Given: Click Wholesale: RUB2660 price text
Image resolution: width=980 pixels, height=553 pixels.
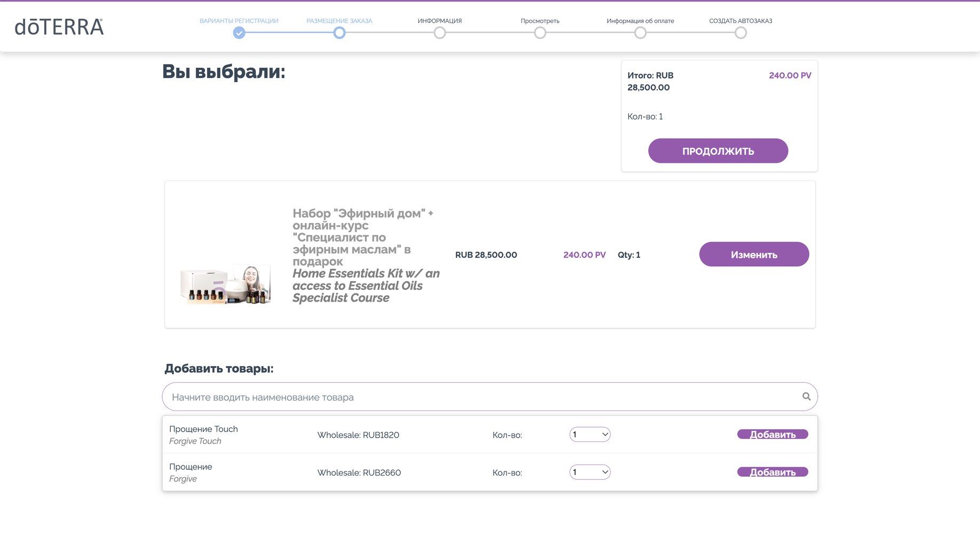Looking at the screenshot, I should click(359, 472).
